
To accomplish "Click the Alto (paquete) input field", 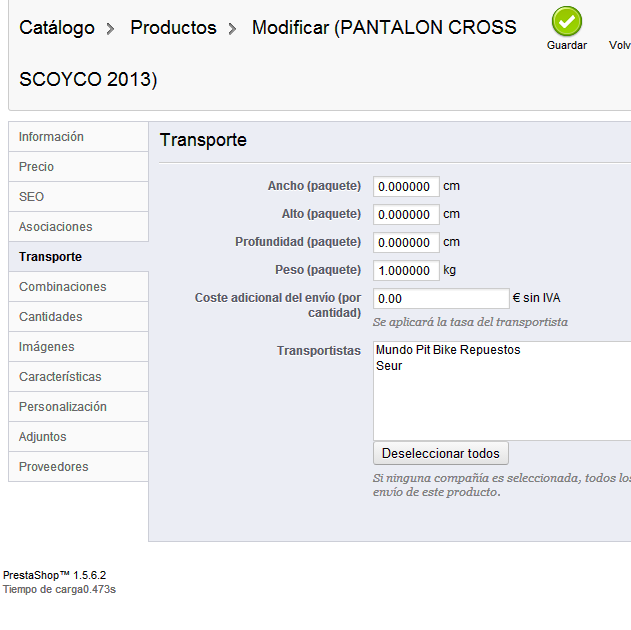I will tap(406, 214).
